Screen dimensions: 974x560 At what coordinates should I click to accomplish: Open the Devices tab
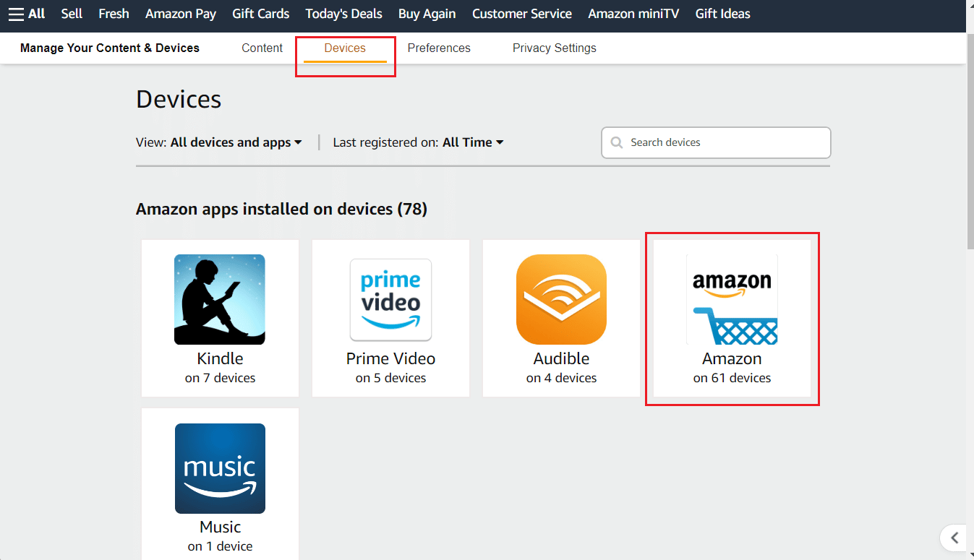tap(345, 48)
